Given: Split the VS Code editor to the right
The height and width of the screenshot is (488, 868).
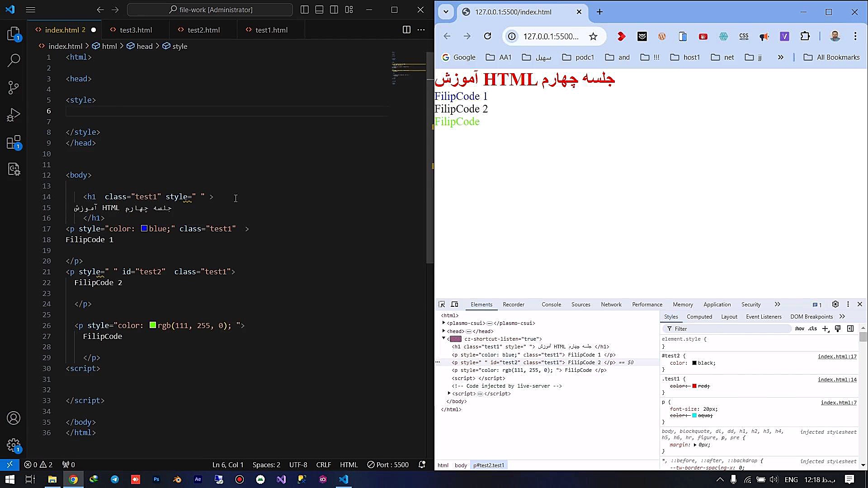Looking at the screenshot, I should pos(406,30).
